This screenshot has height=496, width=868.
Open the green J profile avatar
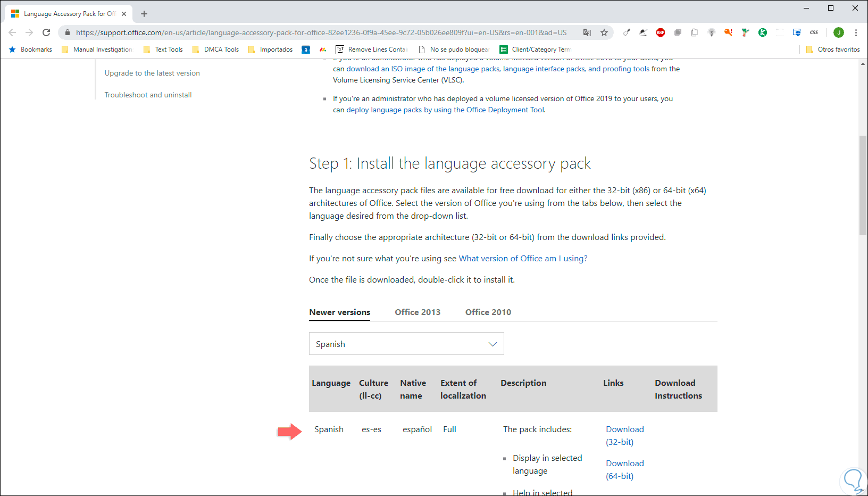pos(839,32)
